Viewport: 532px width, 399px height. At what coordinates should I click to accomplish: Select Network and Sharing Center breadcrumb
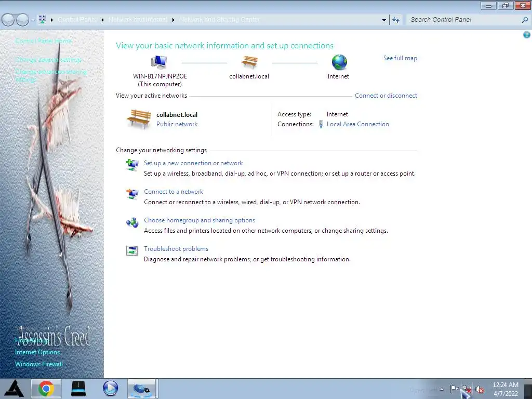(219, 20)
